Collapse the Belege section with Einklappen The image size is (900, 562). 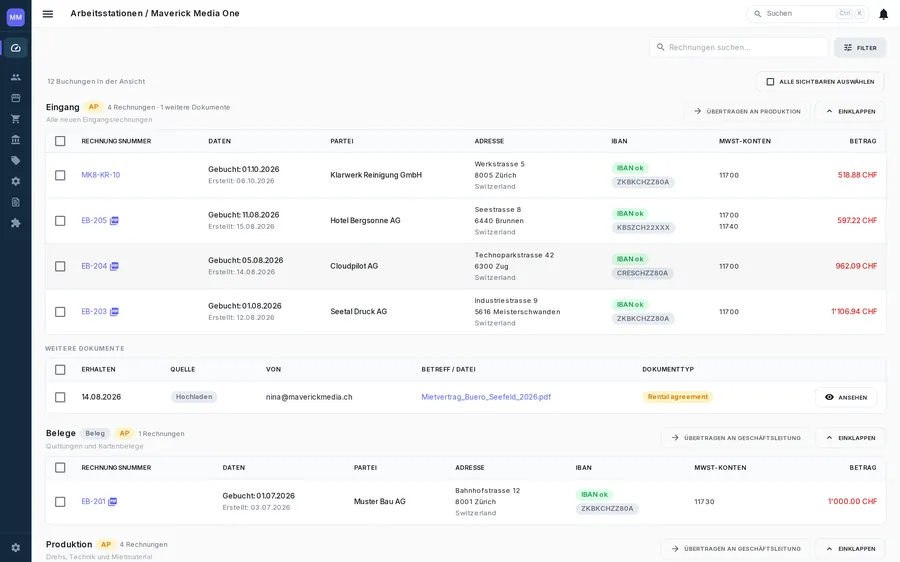[850, 438]
